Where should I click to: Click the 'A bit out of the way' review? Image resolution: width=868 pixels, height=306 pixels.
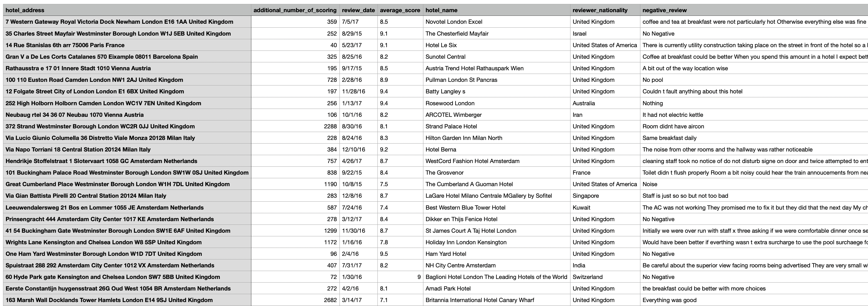(x=754, y=68)
